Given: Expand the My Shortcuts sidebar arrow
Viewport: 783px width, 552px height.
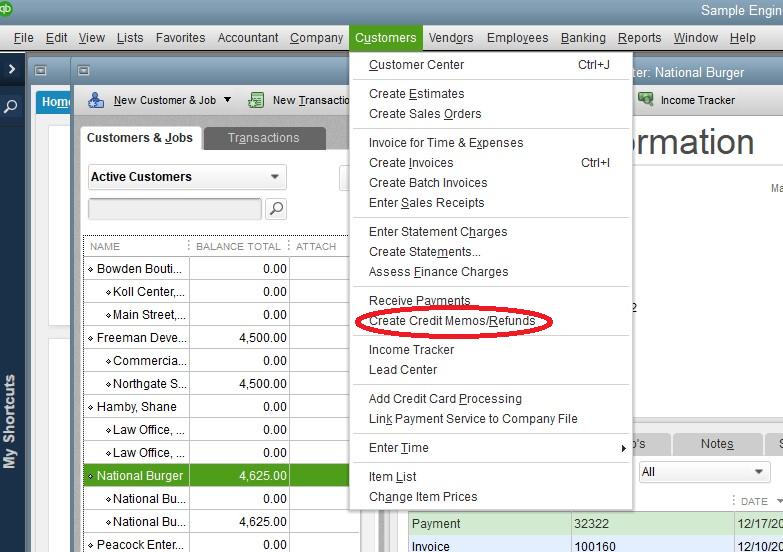Looking at the screenshot, I should point(12,69).
